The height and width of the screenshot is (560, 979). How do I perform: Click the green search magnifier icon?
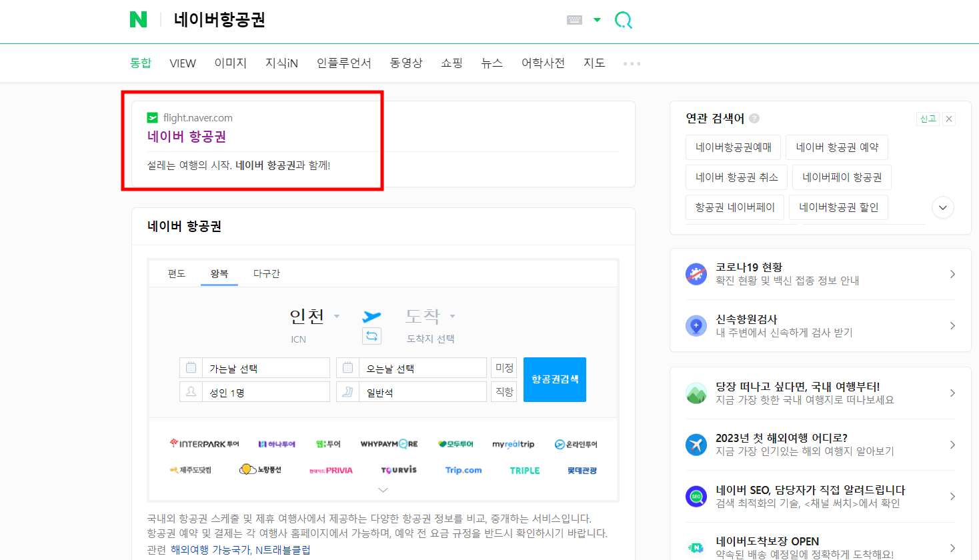(623, 20)
